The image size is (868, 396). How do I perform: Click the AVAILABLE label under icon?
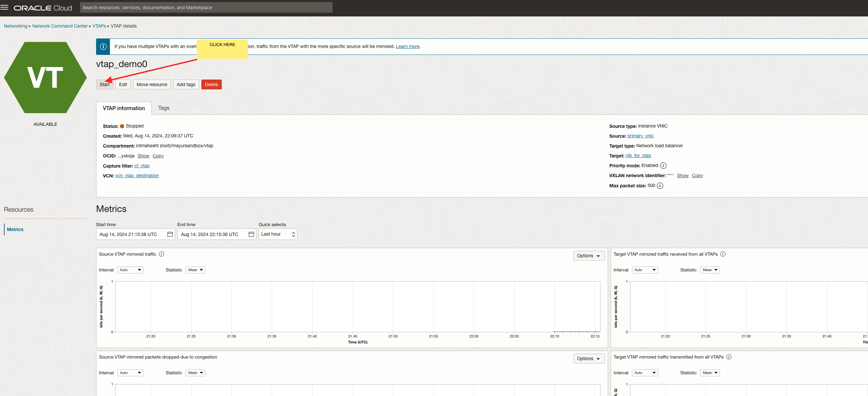[45, 124]
